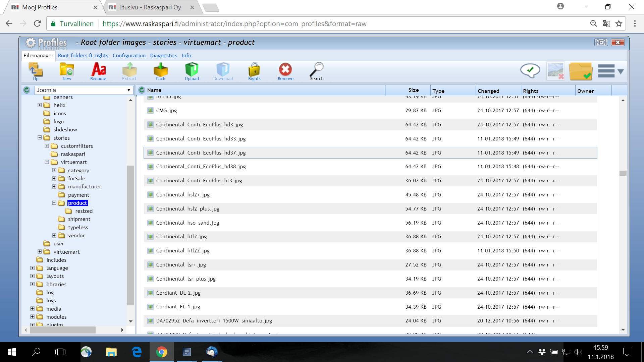This screenshot has width=644, height=362.
Task: Click the Pack archive icon
Action: (161, 71)
